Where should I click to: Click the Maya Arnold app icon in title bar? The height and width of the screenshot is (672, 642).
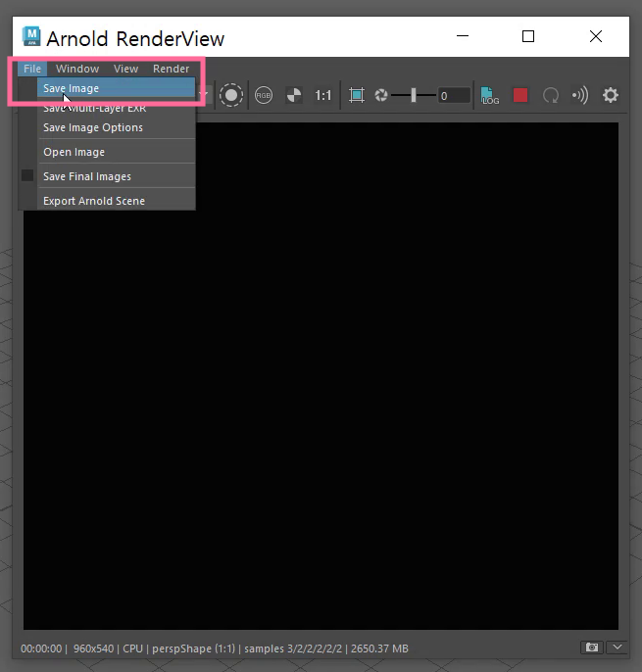point(31,36)
